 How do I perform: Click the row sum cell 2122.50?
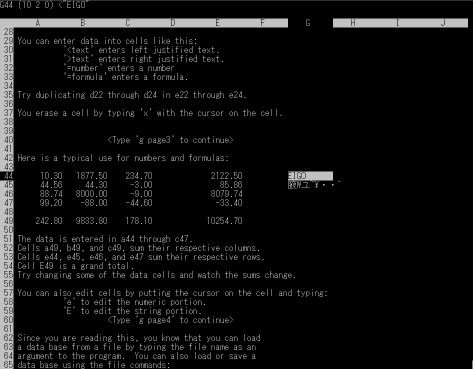tap(226, 176)
